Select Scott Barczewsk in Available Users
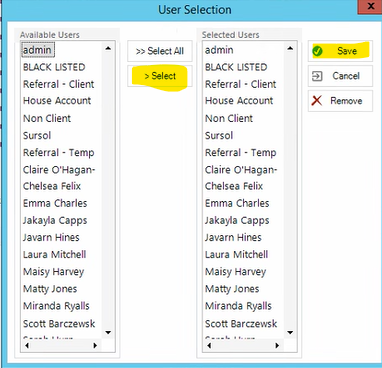 coord(59,324)
